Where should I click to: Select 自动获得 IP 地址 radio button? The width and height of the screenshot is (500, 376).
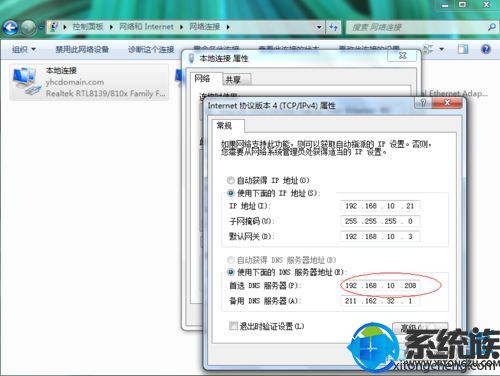click(x=230, y=180)
